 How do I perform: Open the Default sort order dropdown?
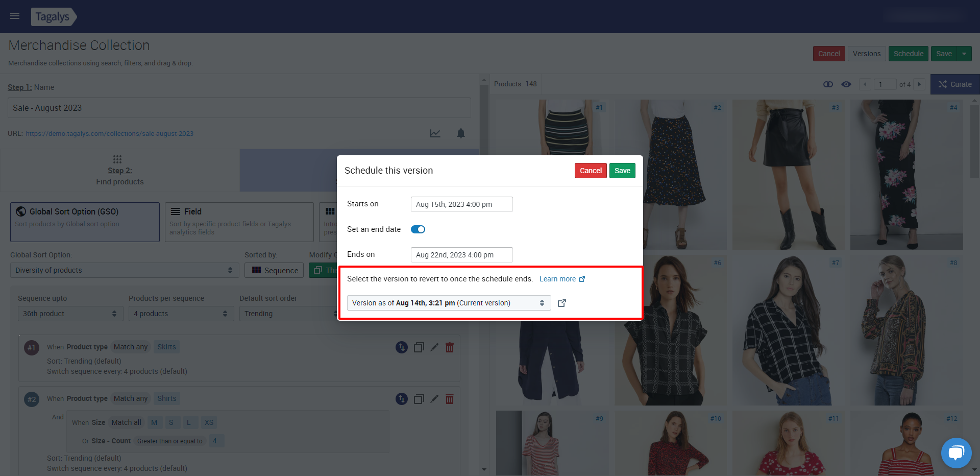pos(288,314)
